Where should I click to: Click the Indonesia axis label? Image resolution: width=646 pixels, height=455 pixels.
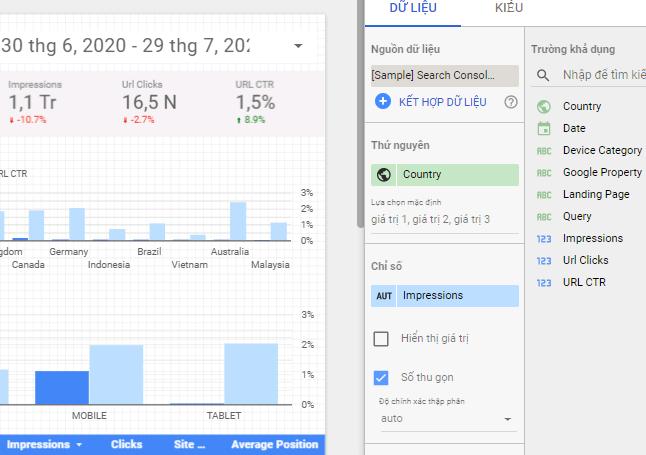pos(109,265)
